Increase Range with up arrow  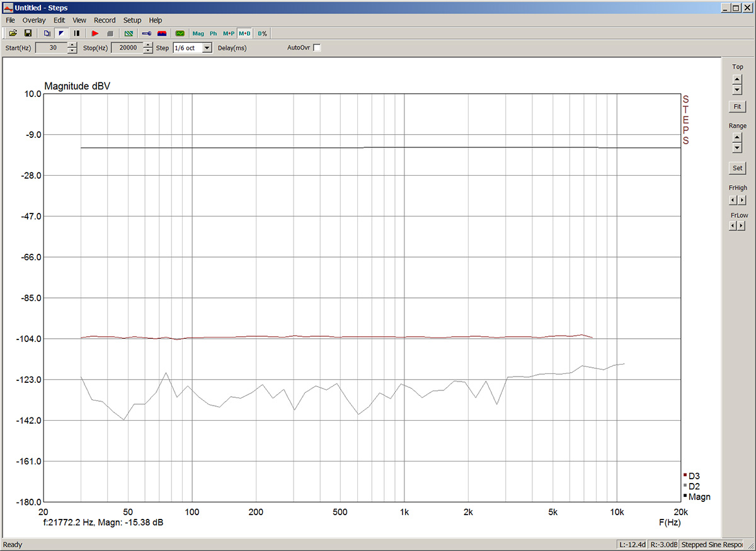737,138
